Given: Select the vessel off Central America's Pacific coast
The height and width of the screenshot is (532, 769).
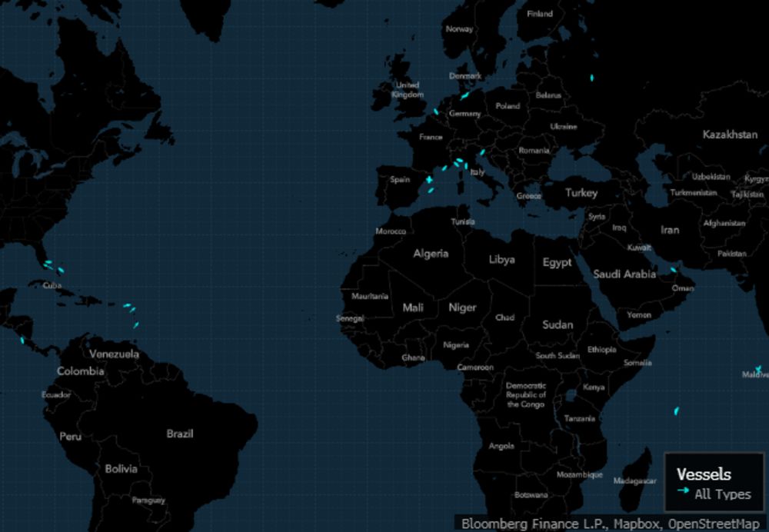Looking at the screenshot, I should [x=22, y=339].
